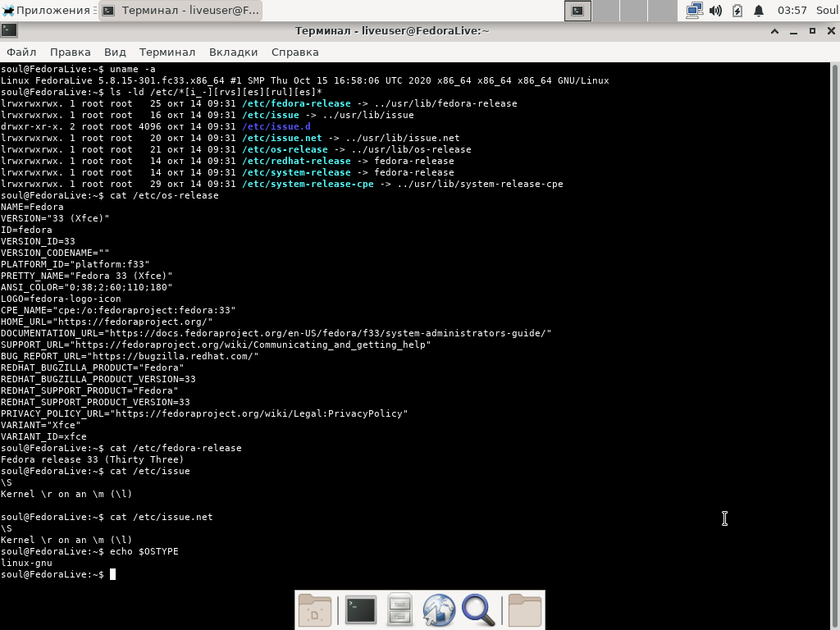
Task: Click the 03:57 panel clock
Action: pyautogui.click(x=792, y=10)
